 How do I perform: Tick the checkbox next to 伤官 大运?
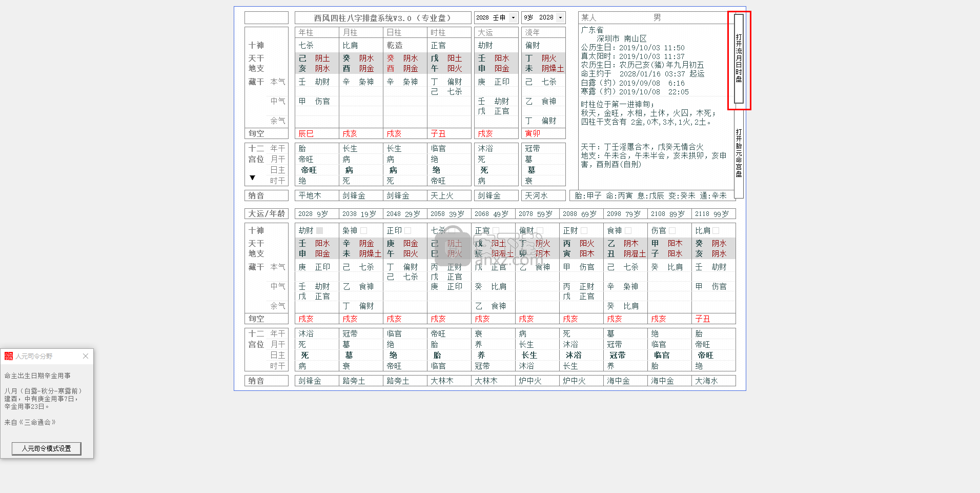pyautogui.click(x=672, y=231)
